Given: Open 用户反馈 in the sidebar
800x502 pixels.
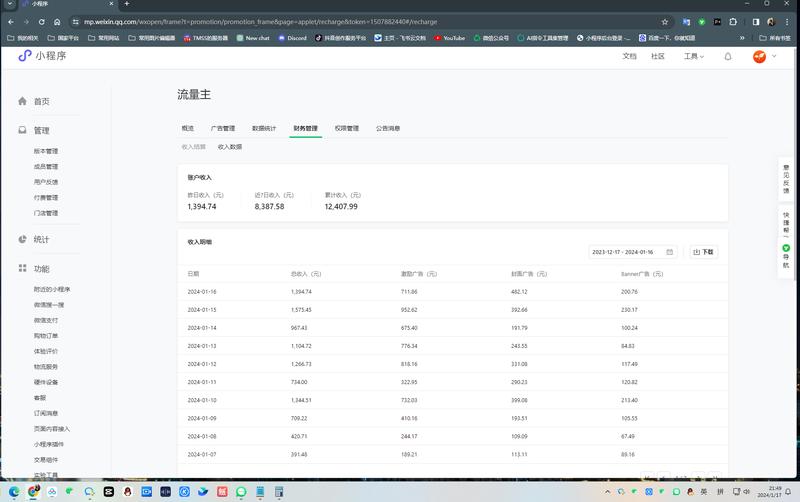Looking at the screenshot, I should click(46, 182).
